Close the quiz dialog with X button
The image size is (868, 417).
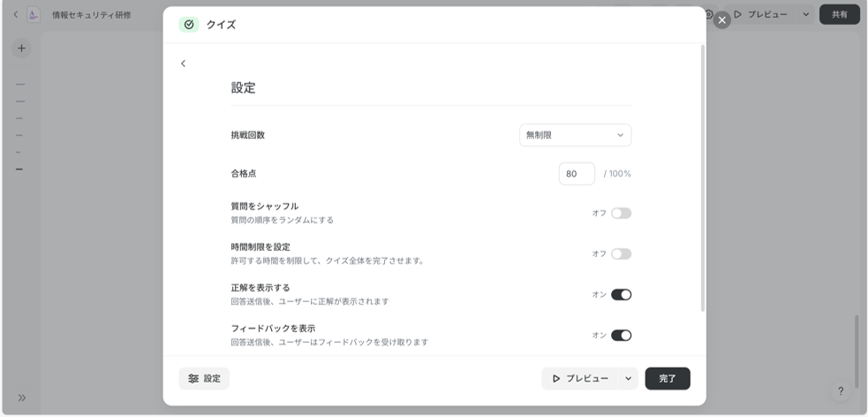[721, 20]
